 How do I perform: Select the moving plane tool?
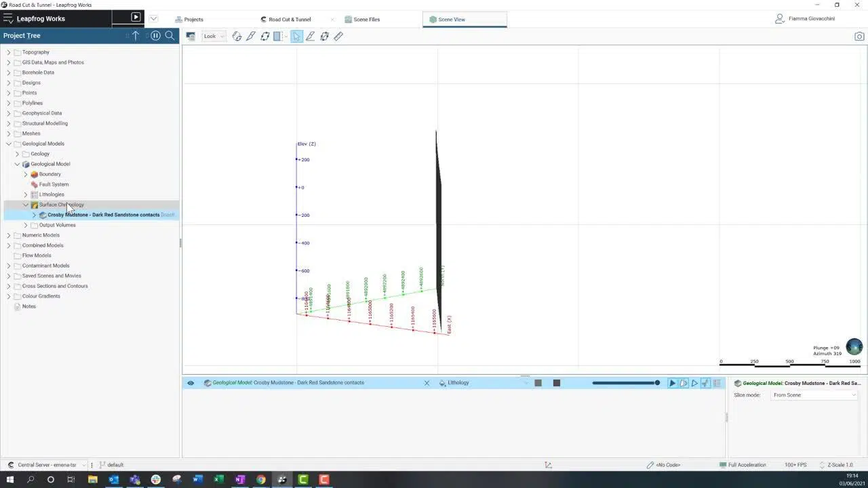click(x=265, y=36)
